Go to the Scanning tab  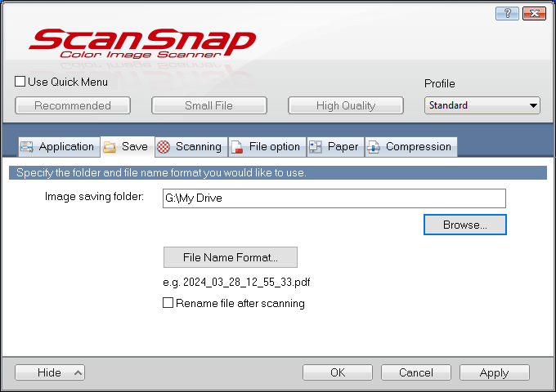(191, 147)
